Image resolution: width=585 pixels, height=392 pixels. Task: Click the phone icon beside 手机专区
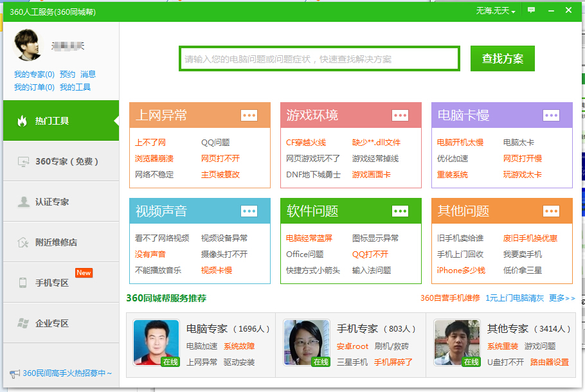coord(22,283)
